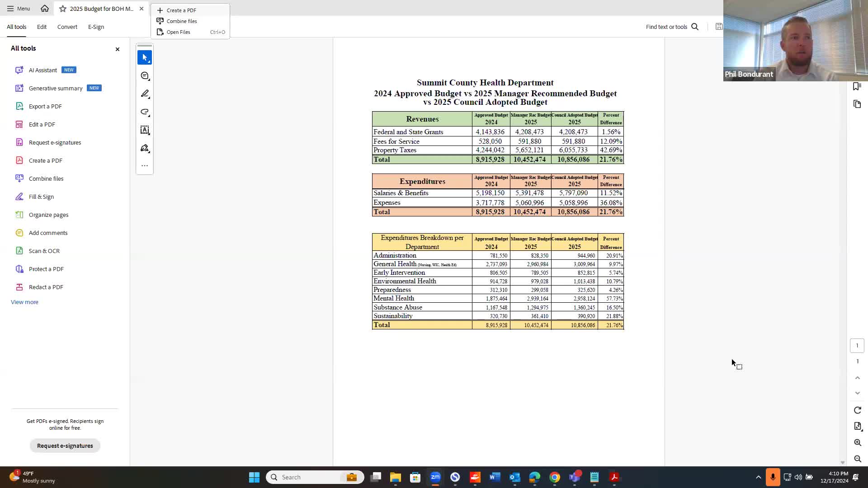Viewport: 868px width, 488px height.
Task: Open Organize pages tool
Action: coord(48,215)
